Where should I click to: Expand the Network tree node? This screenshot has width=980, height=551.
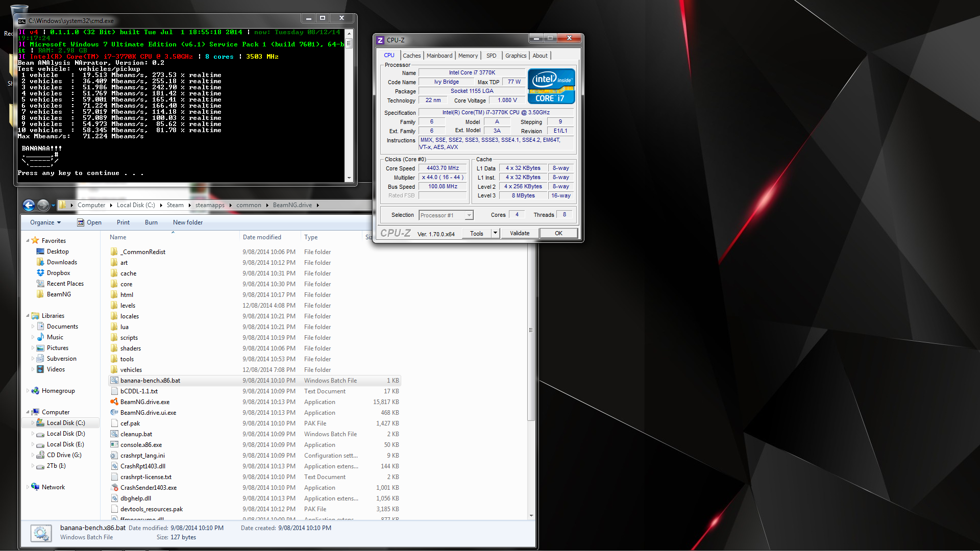[28, 487]
